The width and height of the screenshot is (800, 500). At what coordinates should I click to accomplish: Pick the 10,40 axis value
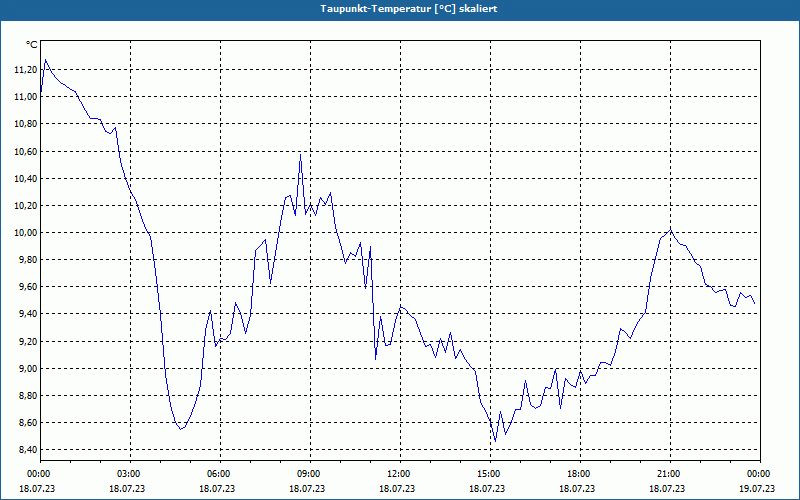pos(26,179)
